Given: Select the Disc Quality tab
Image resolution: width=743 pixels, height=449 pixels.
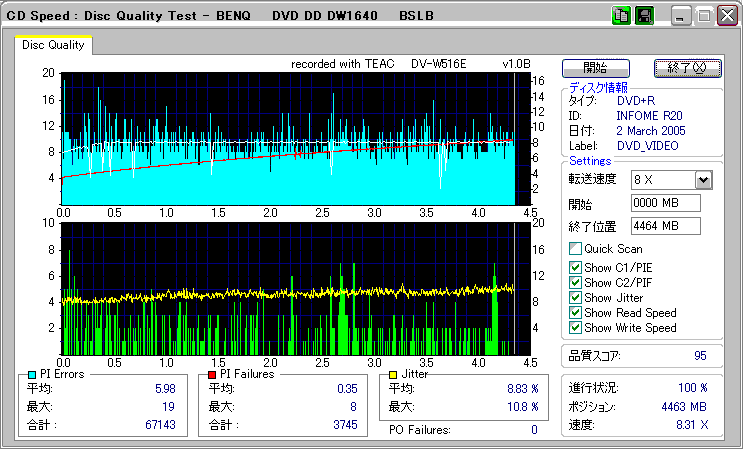Looking at the screenshot, I should 53,45.
